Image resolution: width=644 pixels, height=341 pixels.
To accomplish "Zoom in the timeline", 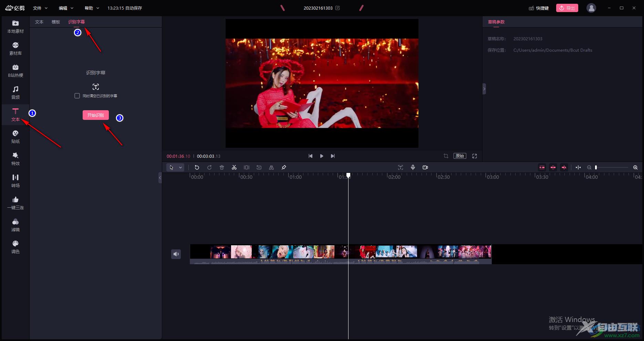I will pos(635,167).
